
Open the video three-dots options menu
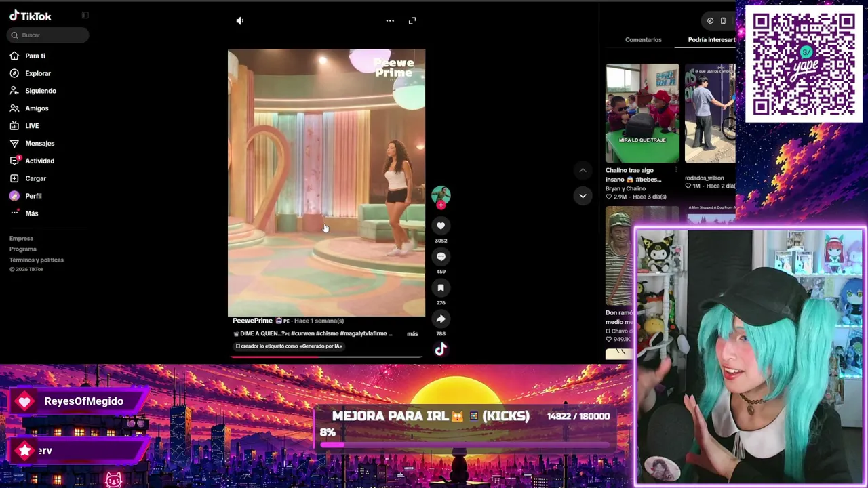tap(390, 21)
